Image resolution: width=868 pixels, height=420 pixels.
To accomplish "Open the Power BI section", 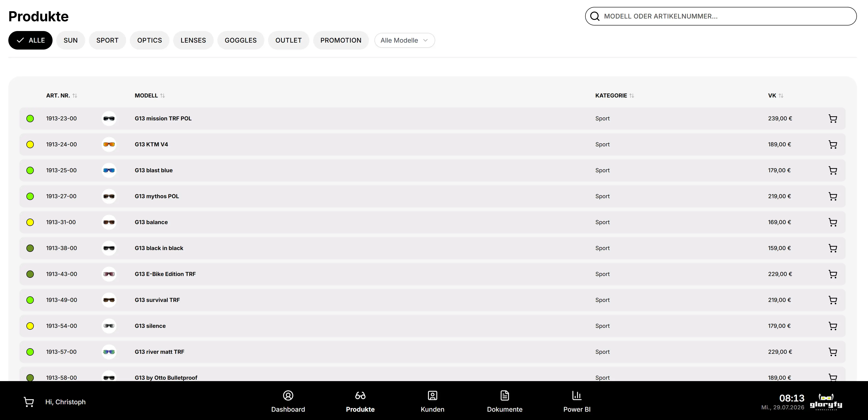I will click(577, 401).
